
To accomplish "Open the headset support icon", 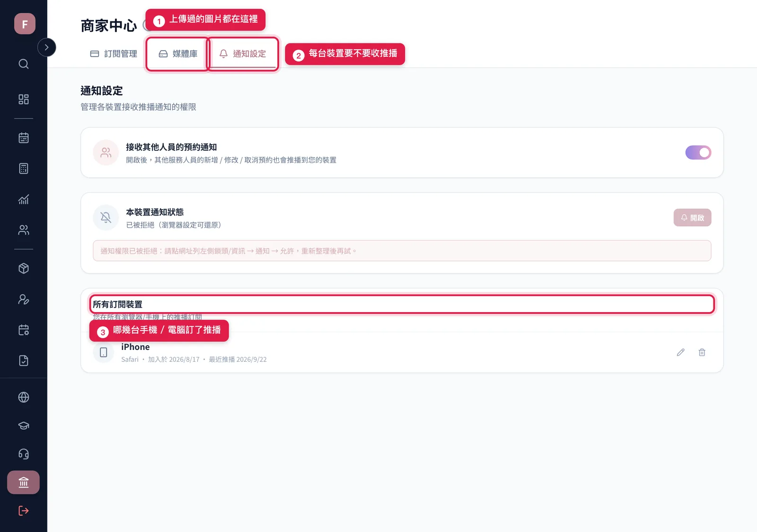I will point(24,454).
